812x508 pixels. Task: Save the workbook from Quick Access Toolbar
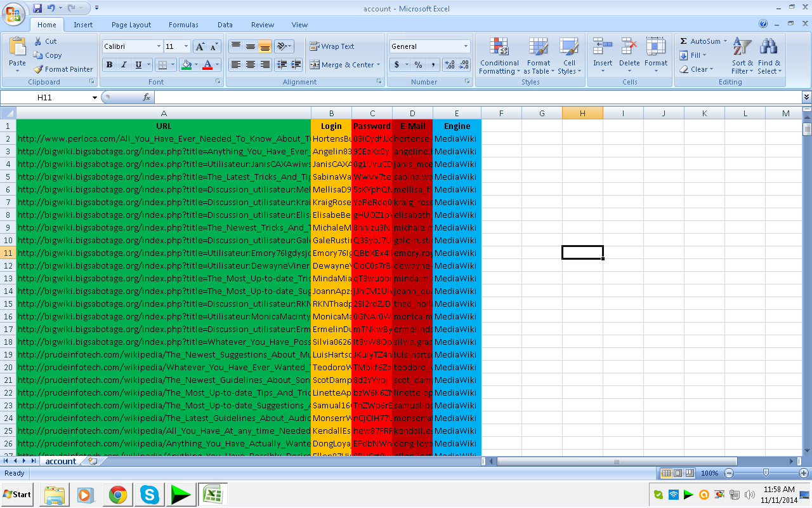(37, 8)
